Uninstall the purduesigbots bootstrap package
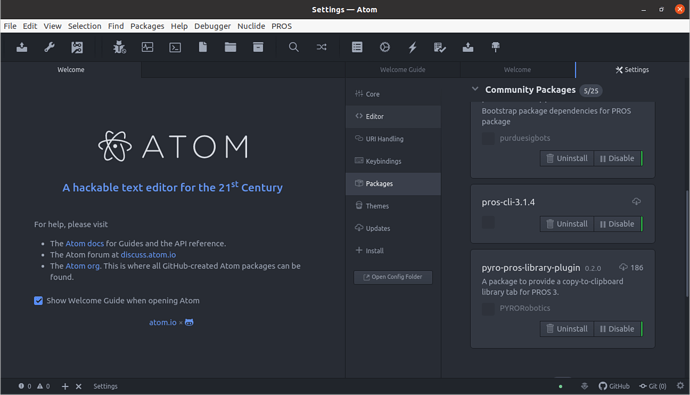Image resolution: width=690 pixels, height=395 pixels. 567,158
